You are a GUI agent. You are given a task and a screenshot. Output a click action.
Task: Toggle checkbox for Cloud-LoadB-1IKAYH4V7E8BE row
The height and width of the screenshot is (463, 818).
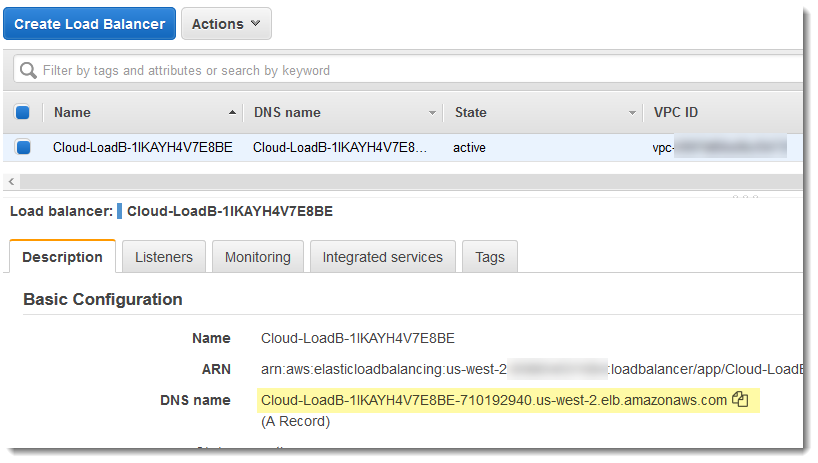pyautogui.click(x=22, y=148)
